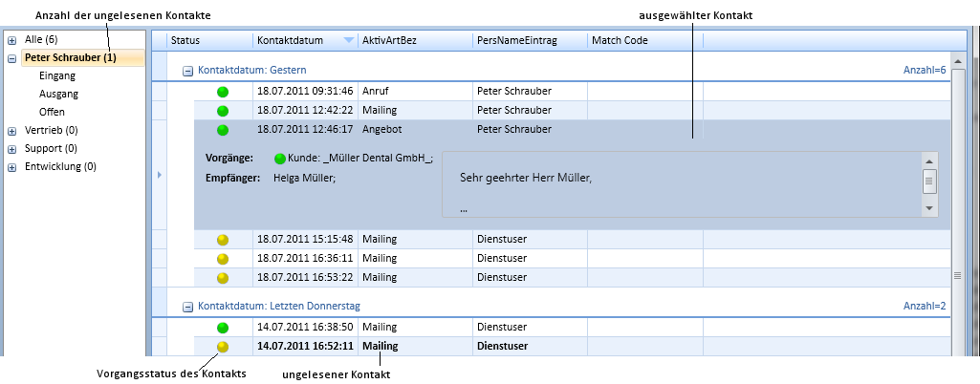Click green status dot of Angebot row
980x384 pixels.
223,131
